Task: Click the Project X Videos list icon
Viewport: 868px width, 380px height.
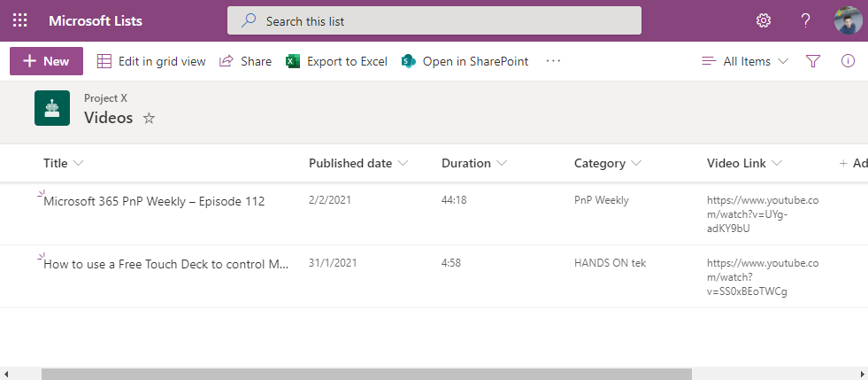Action: [51, 108]
